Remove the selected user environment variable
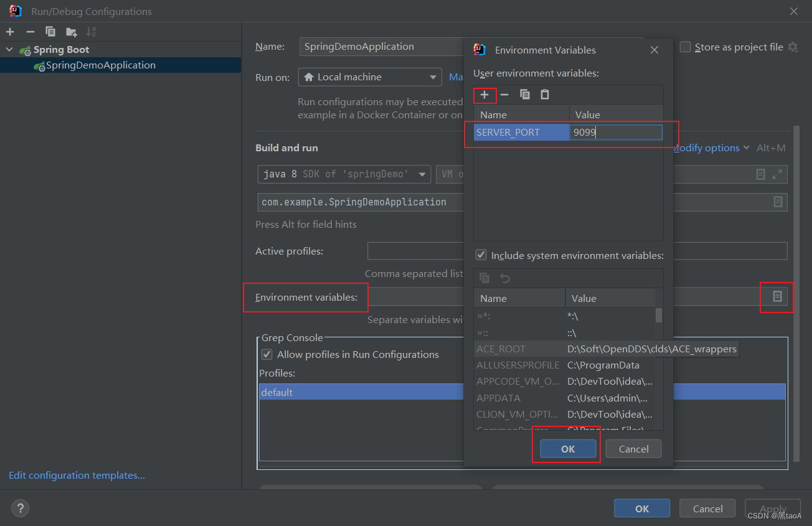The image size is (812, 526). [x=504, y=95]
